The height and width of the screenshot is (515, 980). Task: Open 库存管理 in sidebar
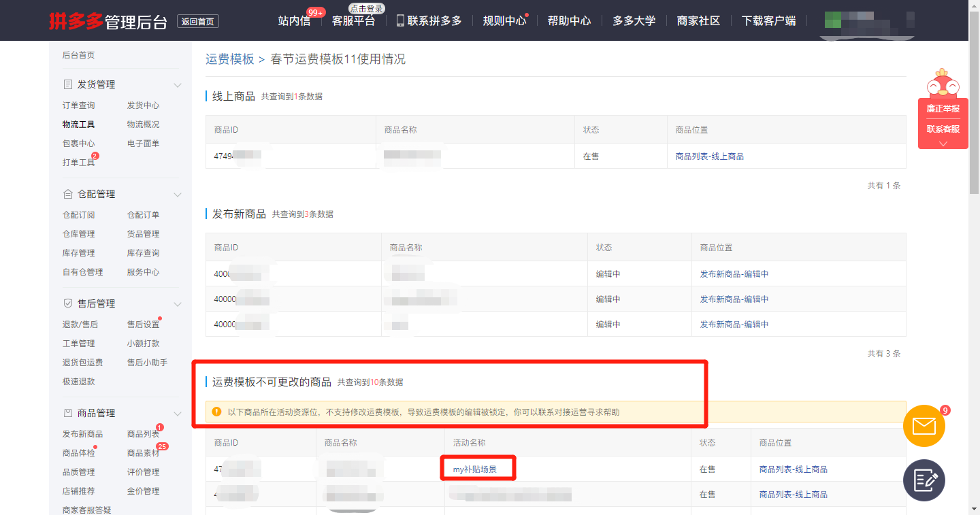point(79,253)
